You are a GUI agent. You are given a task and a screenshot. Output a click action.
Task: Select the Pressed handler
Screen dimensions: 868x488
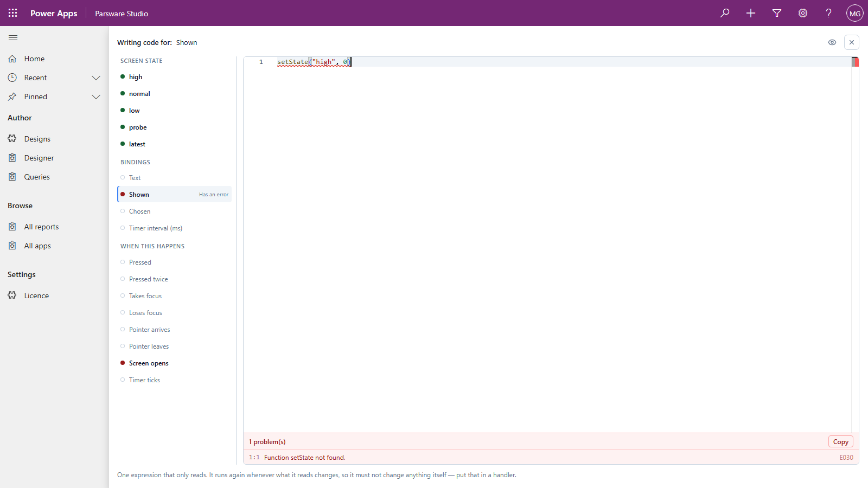[x=174, y=262]
